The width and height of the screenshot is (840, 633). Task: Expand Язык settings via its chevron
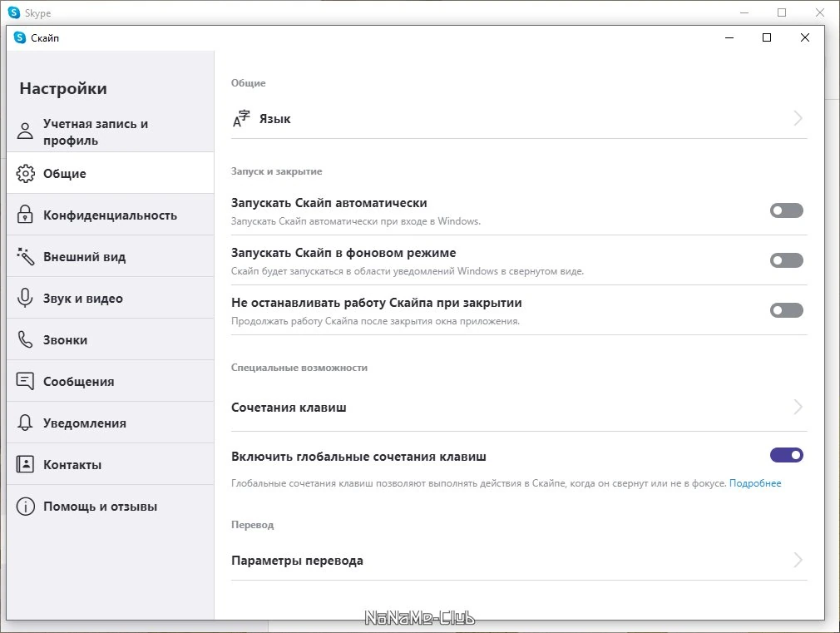click(798, 118)
